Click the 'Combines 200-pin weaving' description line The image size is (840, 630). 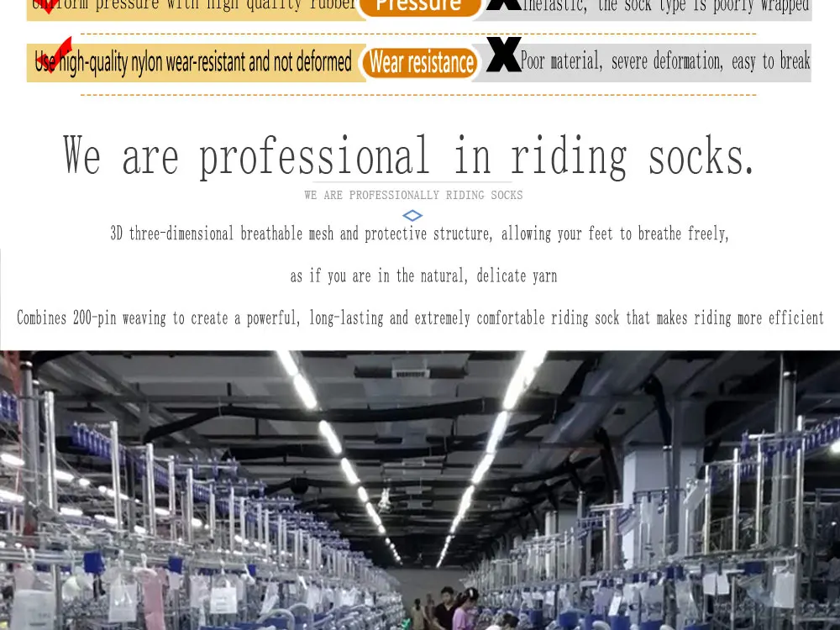click(420, 318)
